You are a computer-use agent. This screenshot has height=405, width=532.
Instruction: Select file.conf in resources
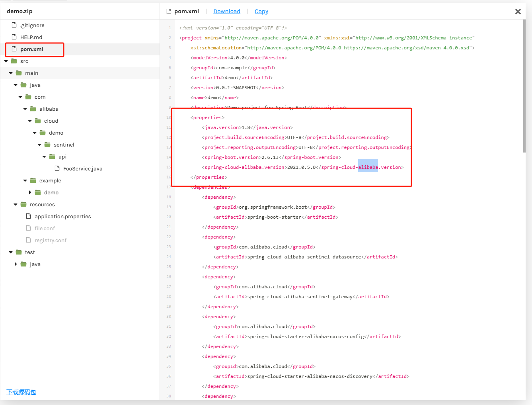45,228
